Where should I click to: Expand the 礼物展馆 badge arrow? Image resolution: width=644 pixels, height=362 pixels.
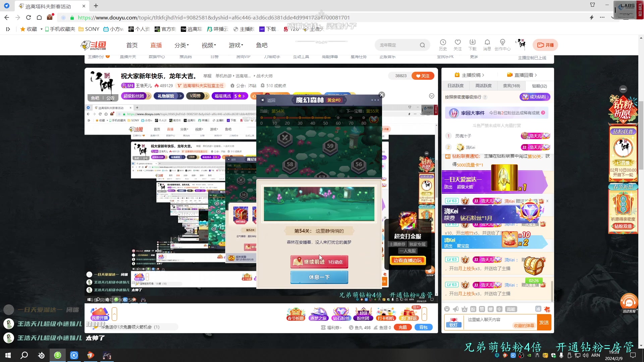pyautogui.click(x=180, y=96)
